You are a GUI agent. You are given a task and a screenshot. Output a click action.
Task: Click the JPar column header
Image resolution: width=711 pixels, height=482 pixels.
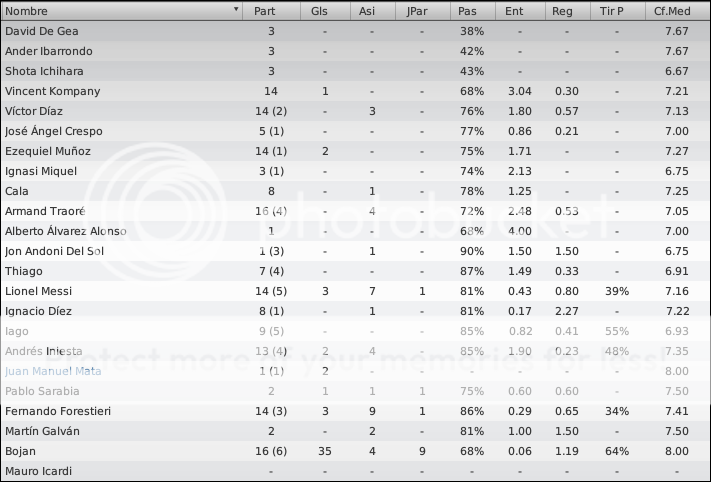point(422,11)
